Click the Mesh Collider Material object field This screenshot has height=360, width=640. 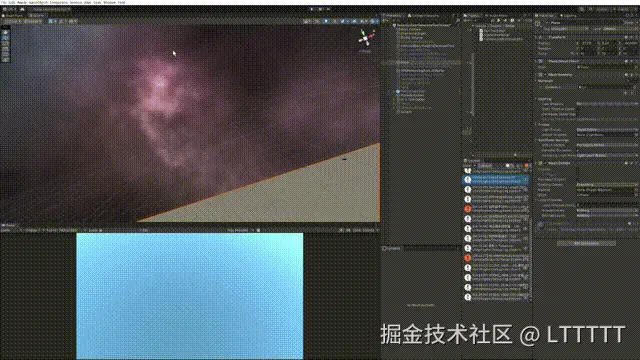(607, 190)
